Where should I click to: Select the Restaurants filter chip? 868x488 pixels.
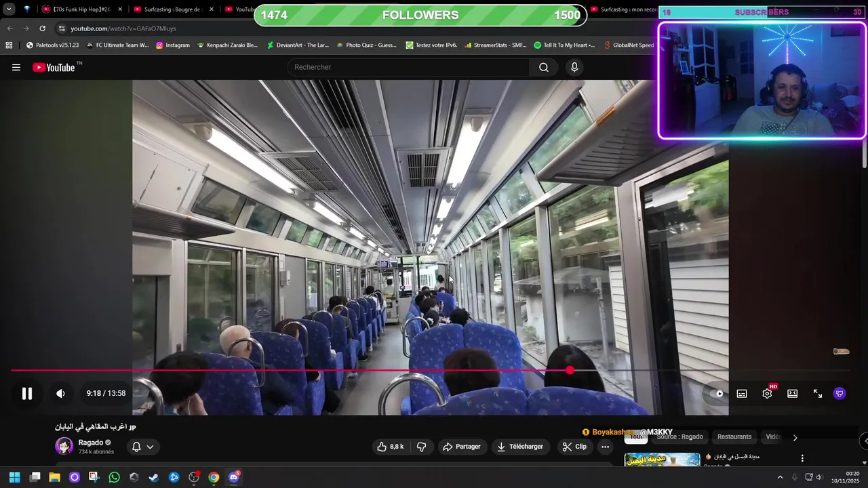coord(734,436)
